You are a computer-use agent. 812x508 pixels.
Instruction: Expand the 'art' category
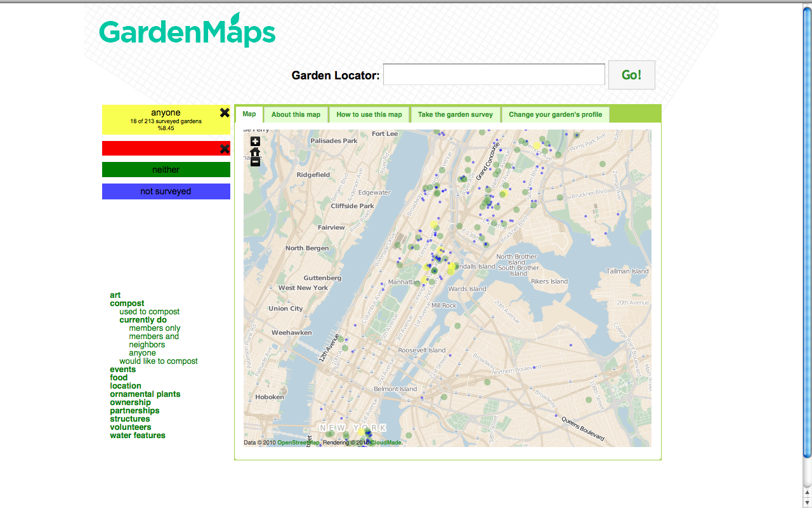115,295
